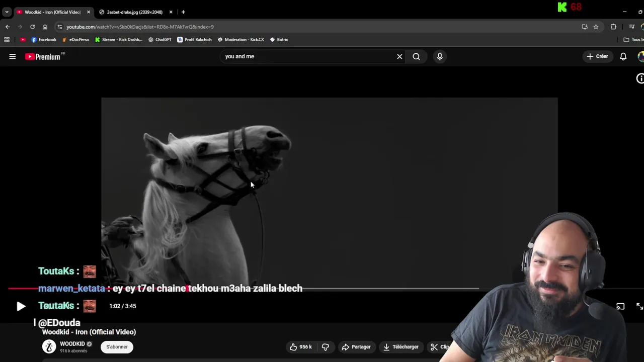Open browser home page
Screen dimensions: 644x362
pos(45,27)
